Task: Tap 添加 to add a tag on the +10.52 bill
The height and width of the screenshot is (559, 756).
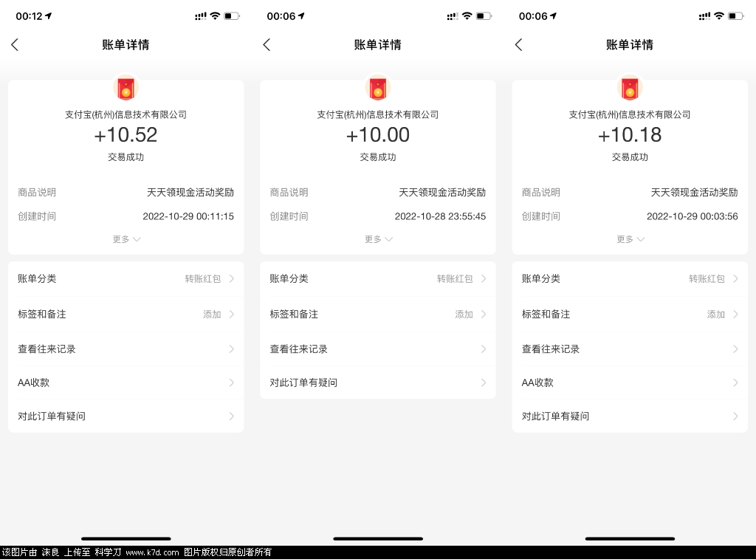Action: (212, 315)
